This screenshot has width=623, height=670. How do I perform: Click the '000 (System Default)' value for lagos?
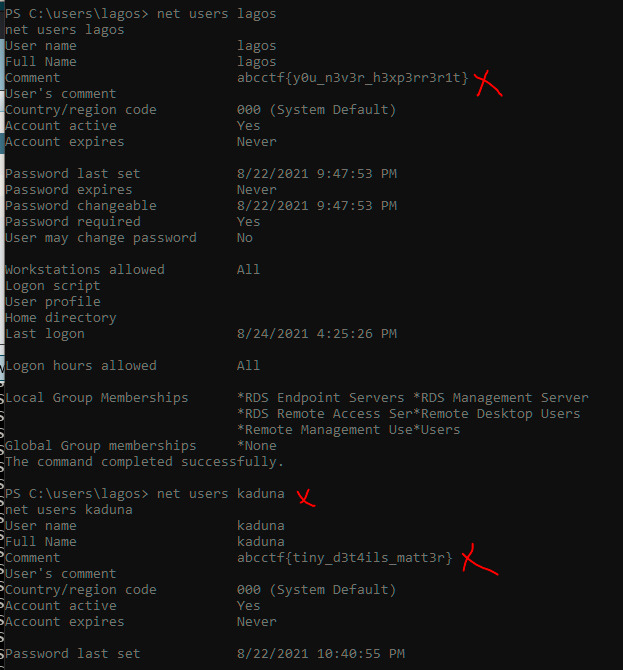pos(317,110)
